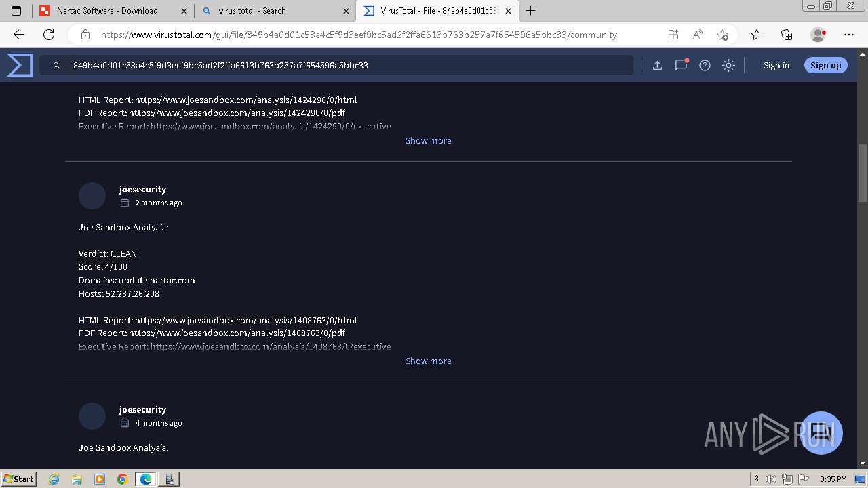
Task: Open the Action Center flag icon
Action: point(803,479)
